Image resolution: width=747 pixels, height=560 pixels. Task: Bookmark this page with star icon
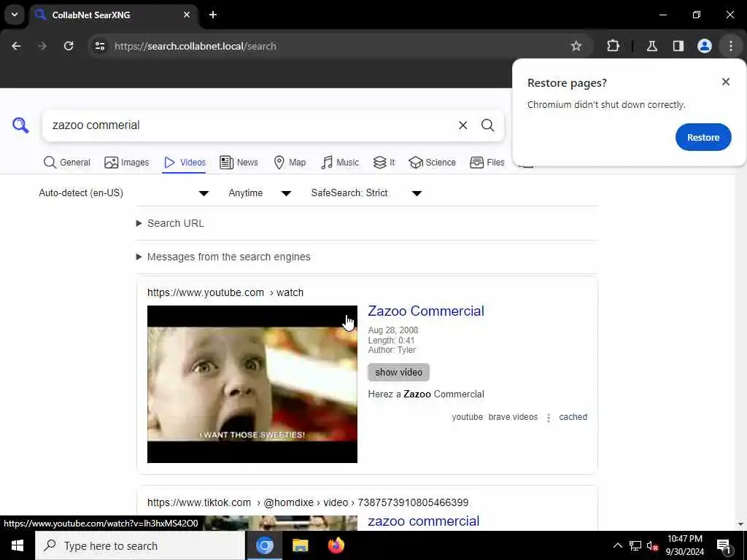coord(576,46)
